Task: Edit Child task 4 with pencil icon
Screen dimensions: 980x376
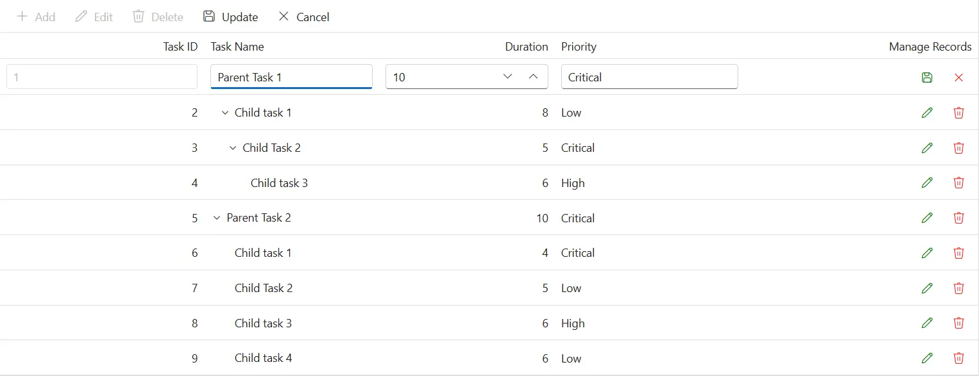Action: 927,358
